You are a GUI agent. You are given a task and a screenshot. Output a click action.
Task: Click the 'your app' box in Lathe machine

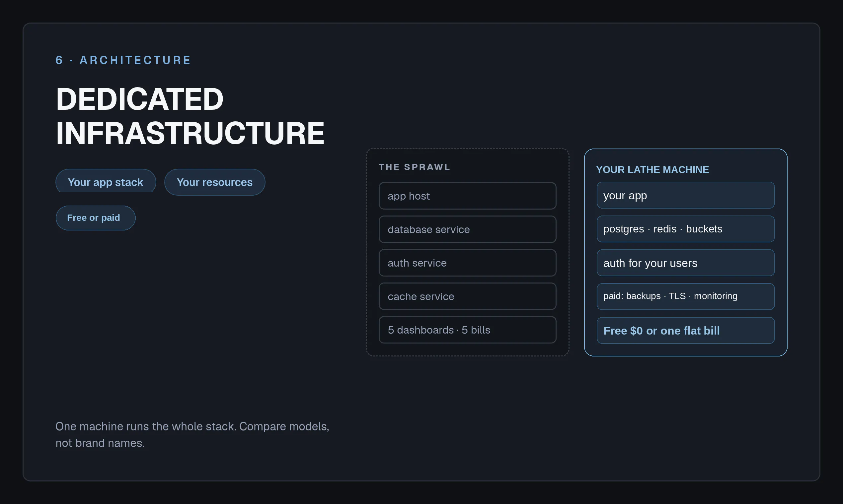click(686, 195)
